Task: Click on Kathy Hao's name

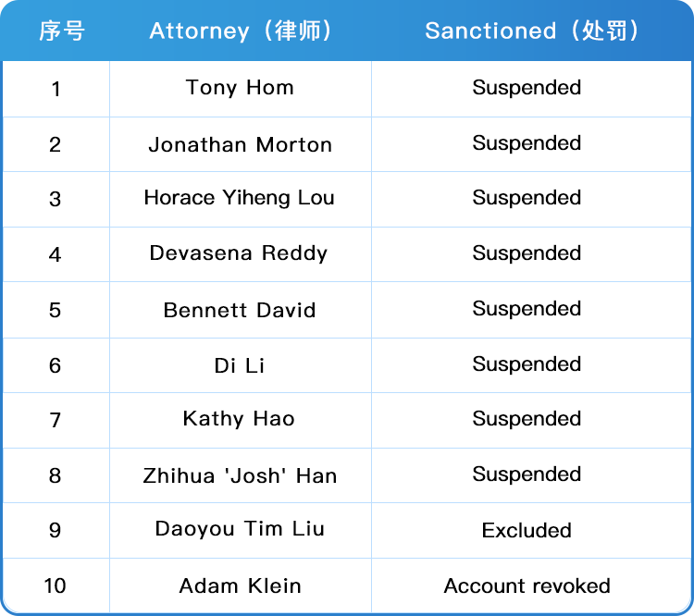Action: [x=239, y=419]
